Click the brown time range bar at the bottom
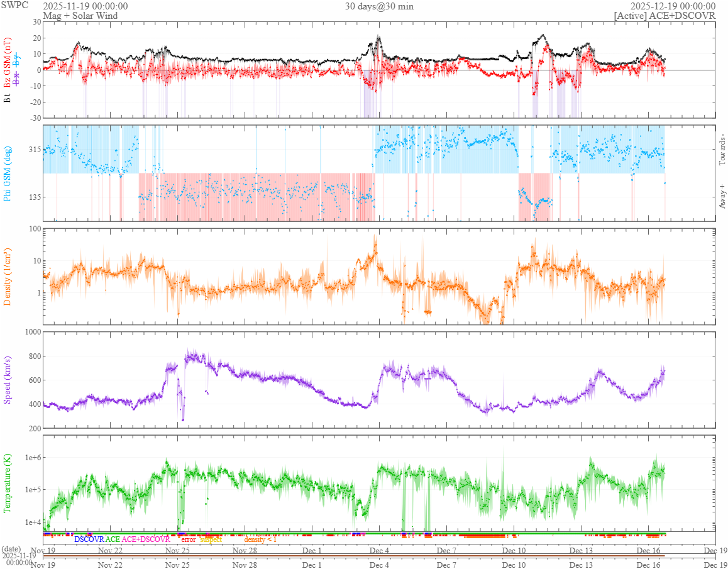This screenshot has width=728, height=569. [354, 556]
